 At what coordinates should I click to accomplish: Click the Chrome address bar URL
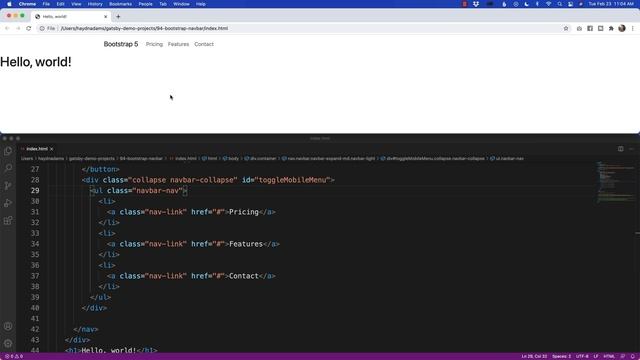click(x=144, y=29)
